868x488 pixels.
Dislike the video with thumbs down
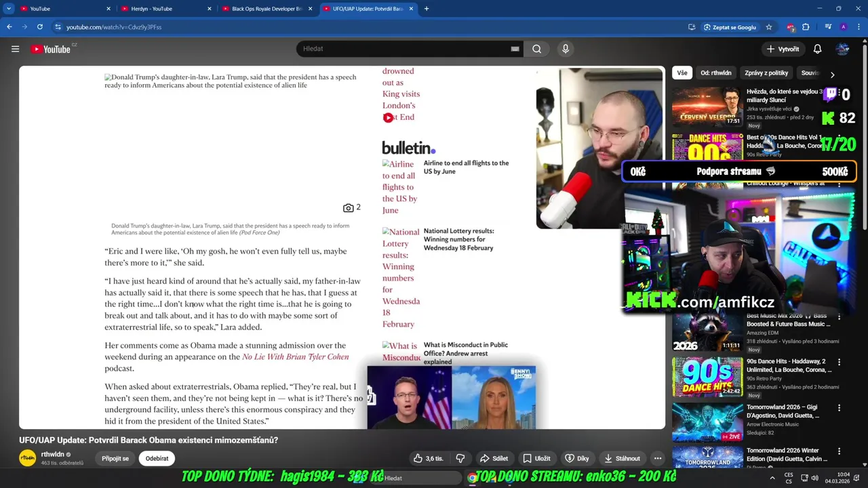point(460,458)
